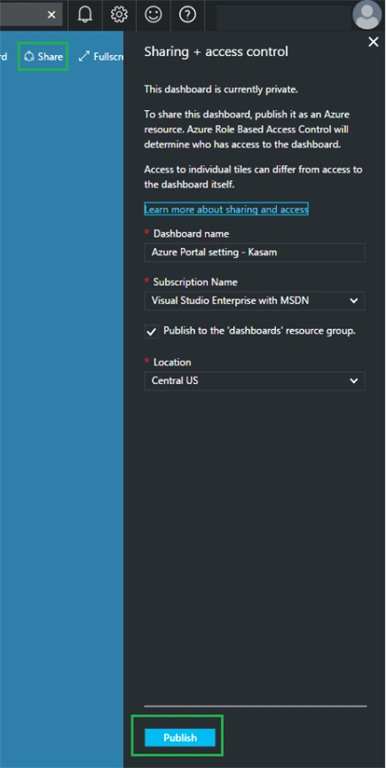Screen dimensions: 386x768
Task: Expand the Subscription Name dropdown
Action: click(x=254, y=301)
